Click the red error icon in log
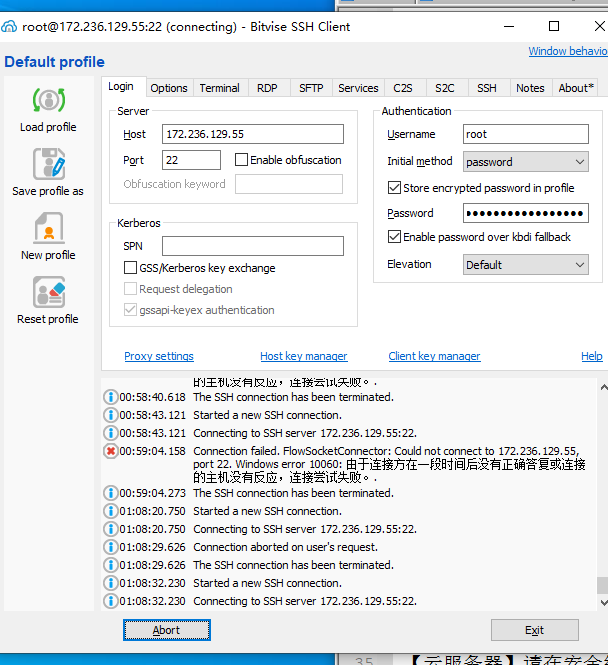This screenshot has width=608, height=665. point(110,452)
